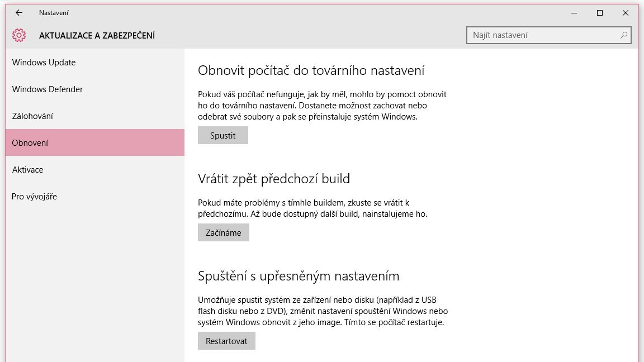
Task: Maximize the Nastavení window
Action: 600,13
